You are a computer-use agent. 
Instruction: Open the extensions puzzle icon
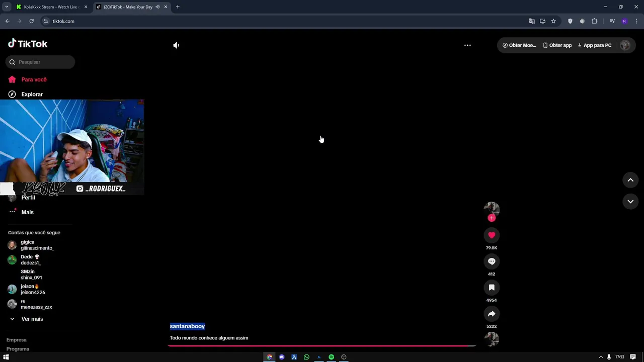594,21
